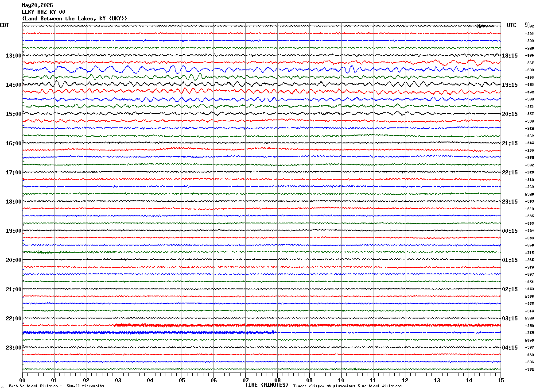This screenshot has width=536, height=392.
Task: Click the May20,2026 date header
Action: point(37,5)
